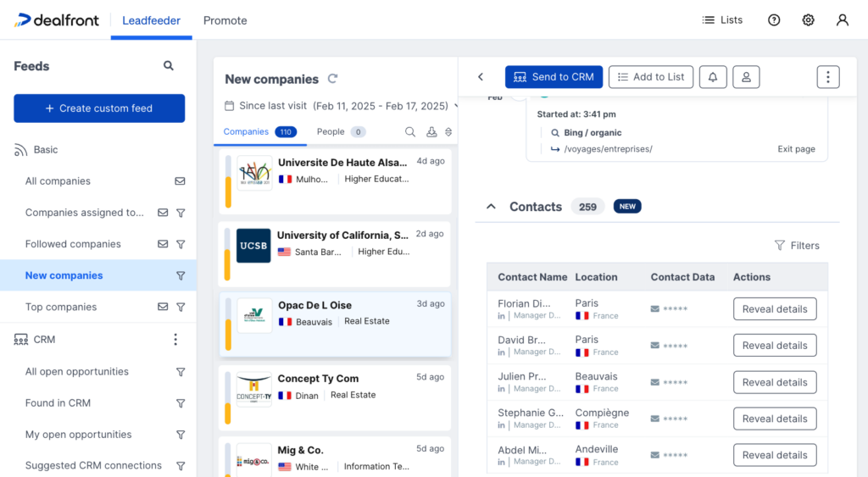Click filter icon for All open opportunities
Viewport: 868px width, 477px height.
coord(181,372)
